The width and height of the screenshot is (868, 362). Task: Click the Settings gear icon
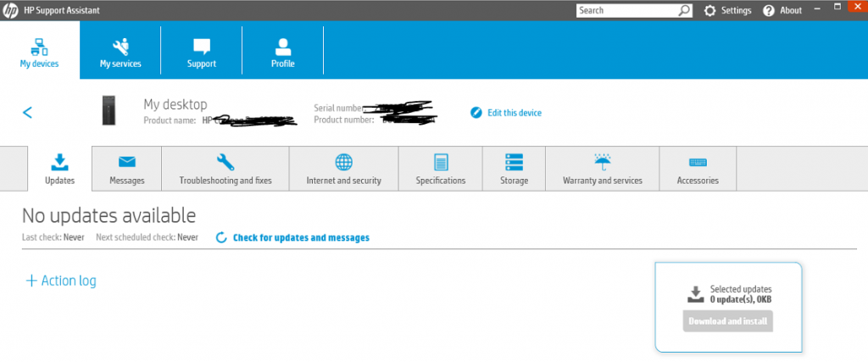point(710,10)
